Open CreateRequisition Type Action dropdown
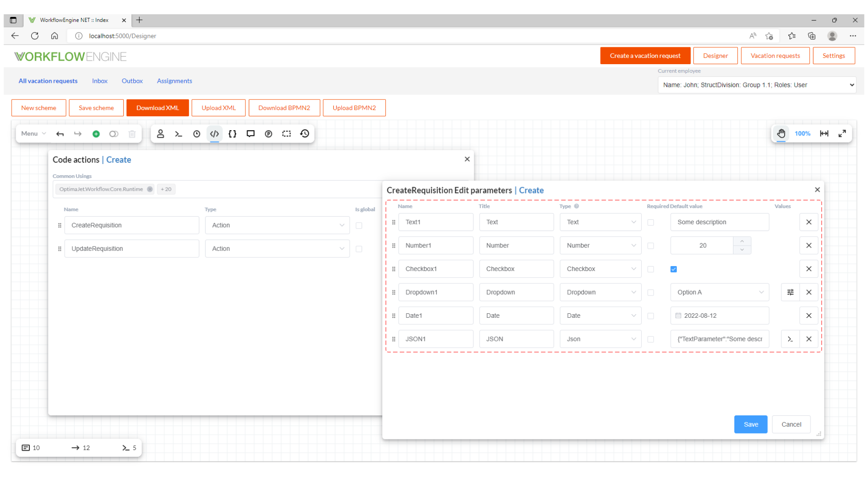The width and height of the screenshot is (868, 480). click(x=277, y=226)
